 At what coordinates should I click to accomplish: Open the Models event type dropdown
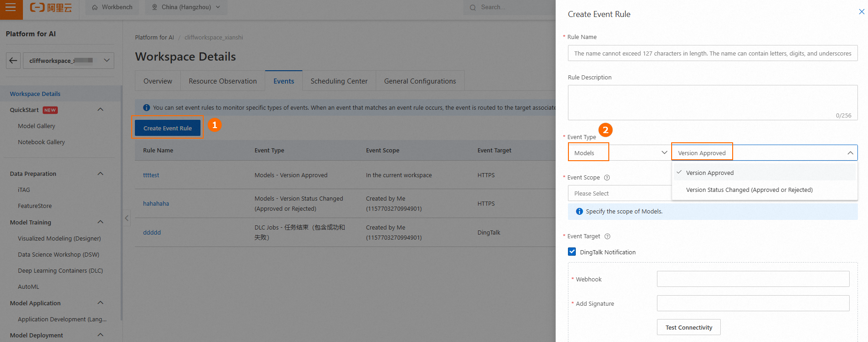tap(618, 153)
